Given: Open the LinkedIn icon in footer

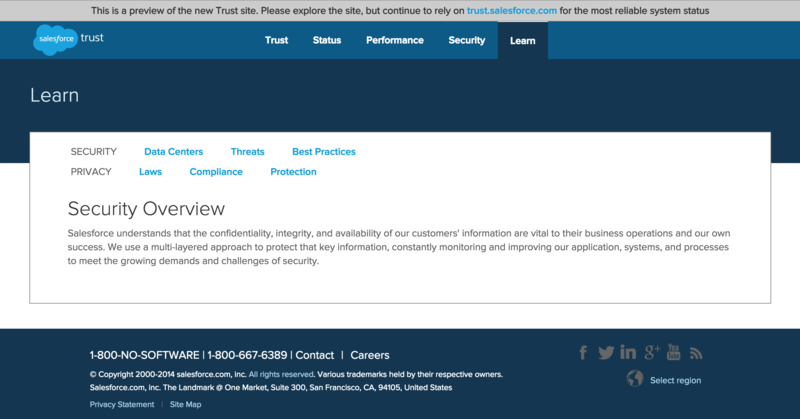Looking at the screenshot, I should [x=628, y=352].
